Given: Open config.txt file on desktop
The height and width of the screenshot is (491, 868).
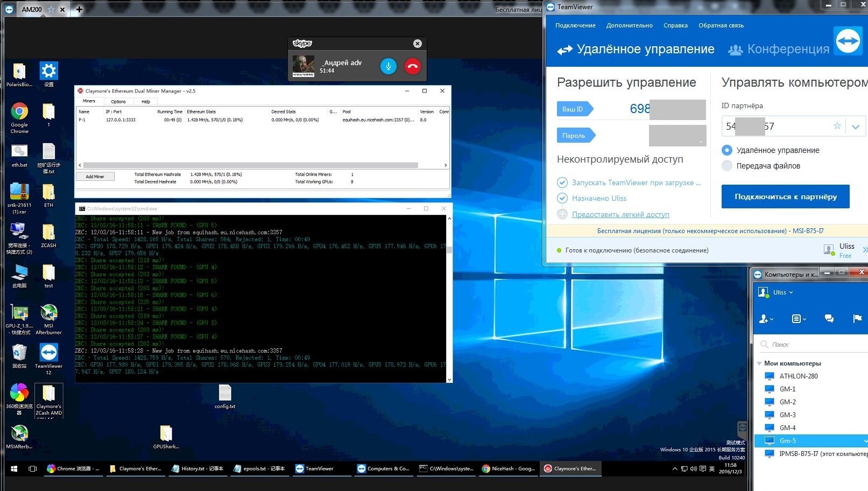Looking at the screenshot, I should tap(225, 394).
